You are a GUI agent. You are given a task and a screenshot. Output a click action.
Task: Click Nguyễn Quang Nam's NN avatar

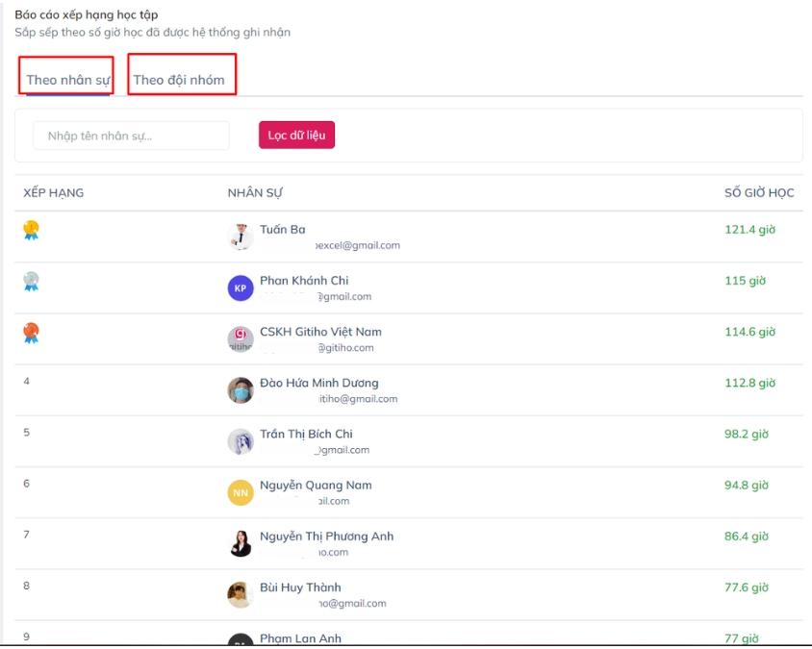[241, 492]
